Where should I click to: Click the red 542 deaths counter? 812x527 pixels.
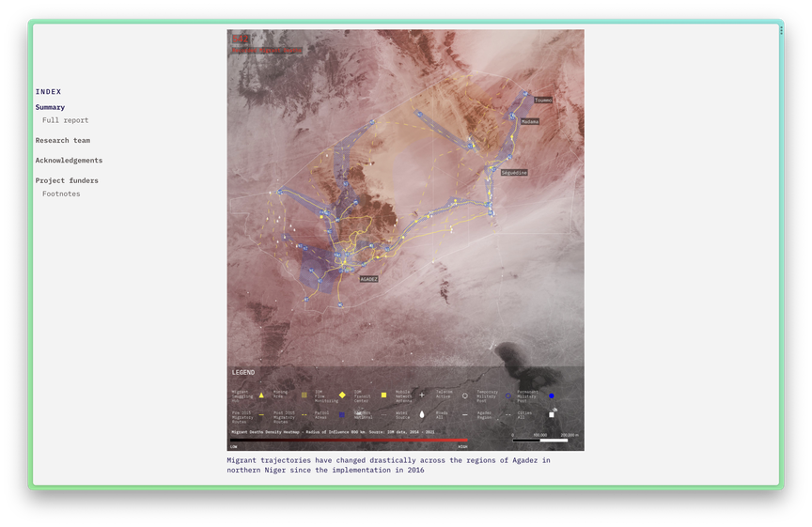241,39
